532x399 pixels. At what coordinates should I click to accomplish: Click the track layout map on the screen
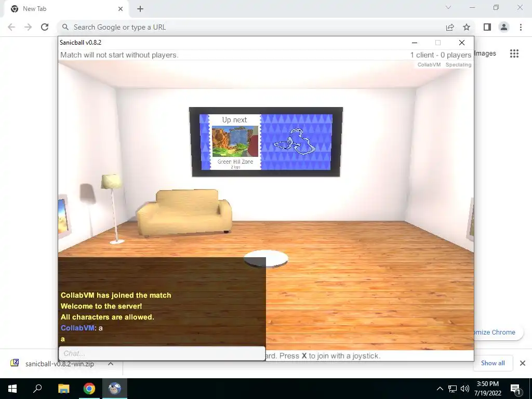295,141
